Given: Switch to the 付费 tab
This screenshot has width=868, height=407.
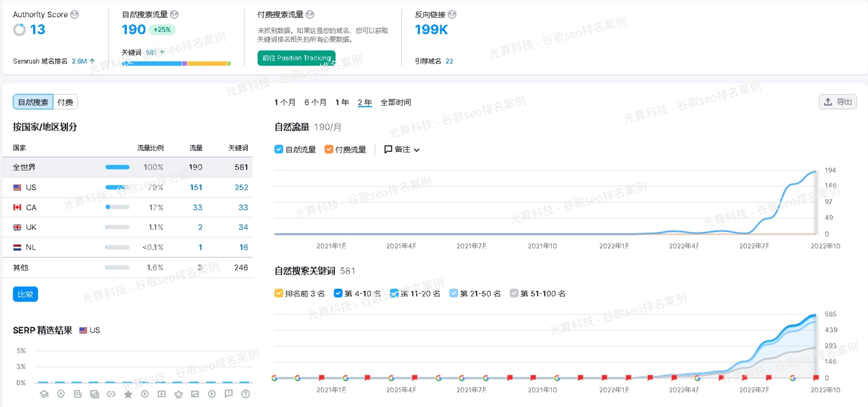Looking at the screenshot, I should 65,102.
